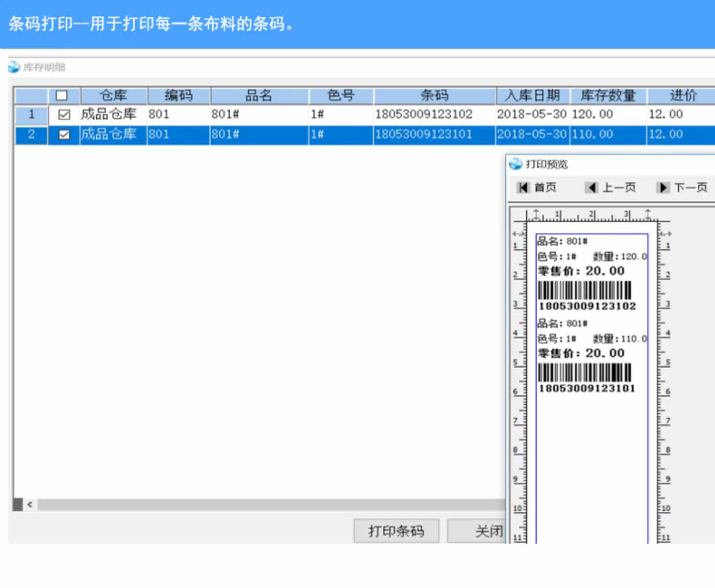The image size is (715, 588).
Task: Click the 进价 column header
Action: click(x=682, y=95)
